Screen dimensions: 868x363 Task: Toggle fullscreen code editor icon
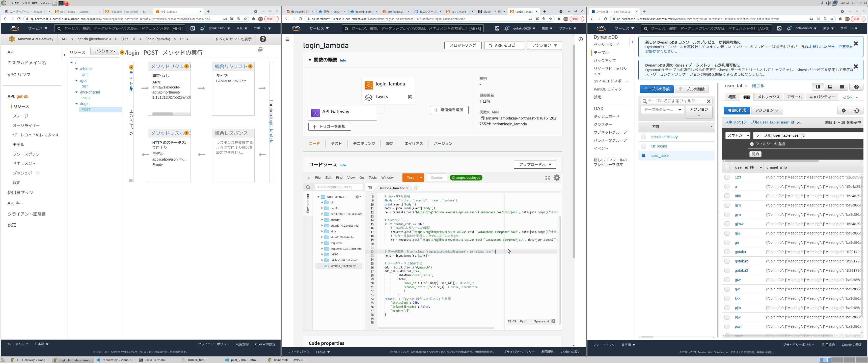pyautogui.click(x=547, y=177)
